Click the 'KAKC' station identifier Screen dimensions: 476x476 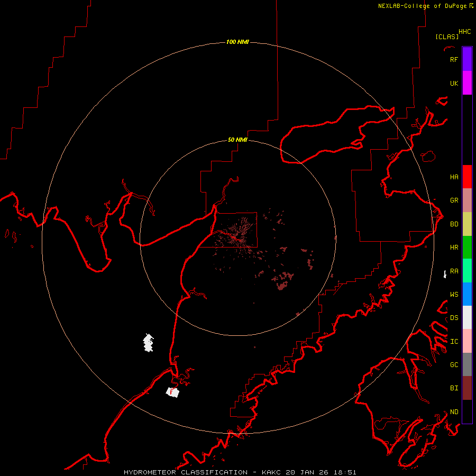coord(272,472)
